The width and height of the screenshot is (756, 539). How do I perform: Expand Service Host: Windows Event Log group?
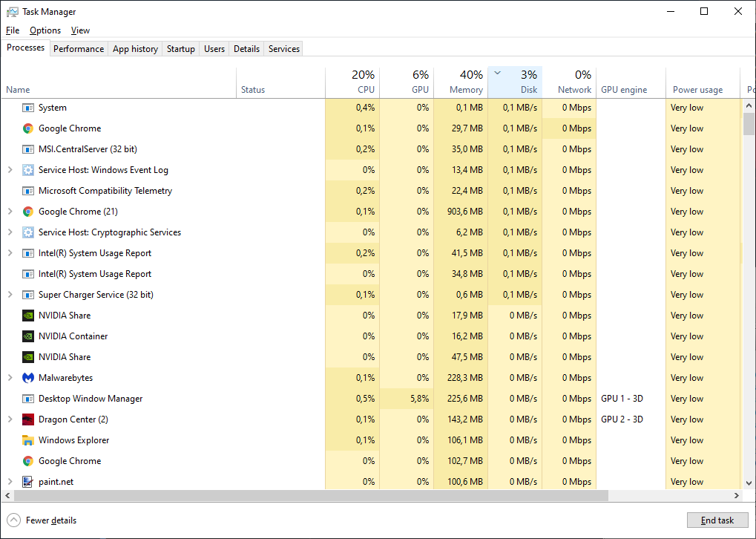(x=10, y=170)
